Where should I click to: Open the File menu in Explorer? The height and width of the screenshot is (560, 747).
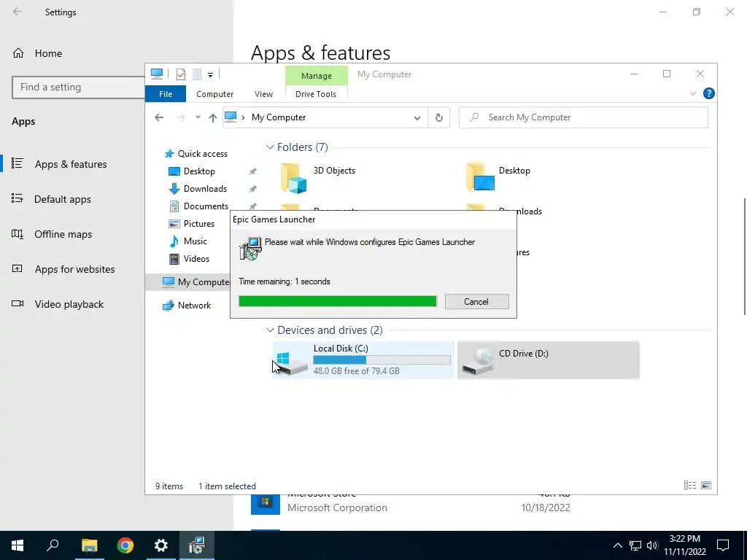tap(166, 94)
